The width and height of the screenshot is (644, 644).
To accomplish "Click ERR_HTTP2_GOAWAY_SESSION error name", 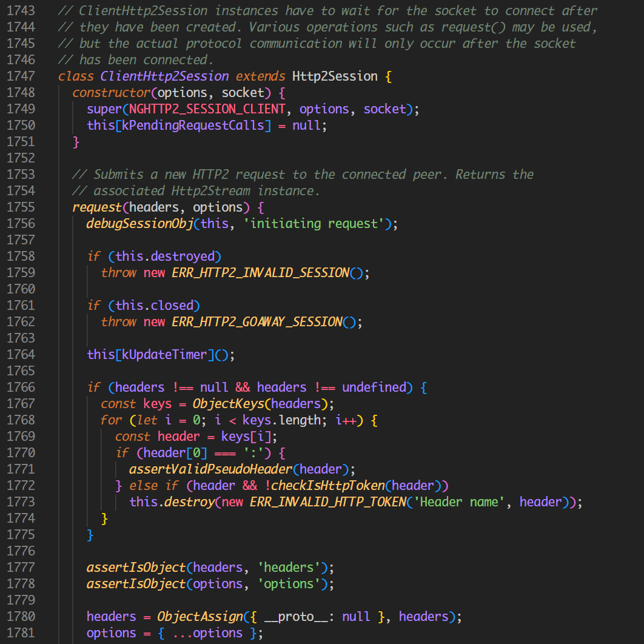I will coord(257,322).
